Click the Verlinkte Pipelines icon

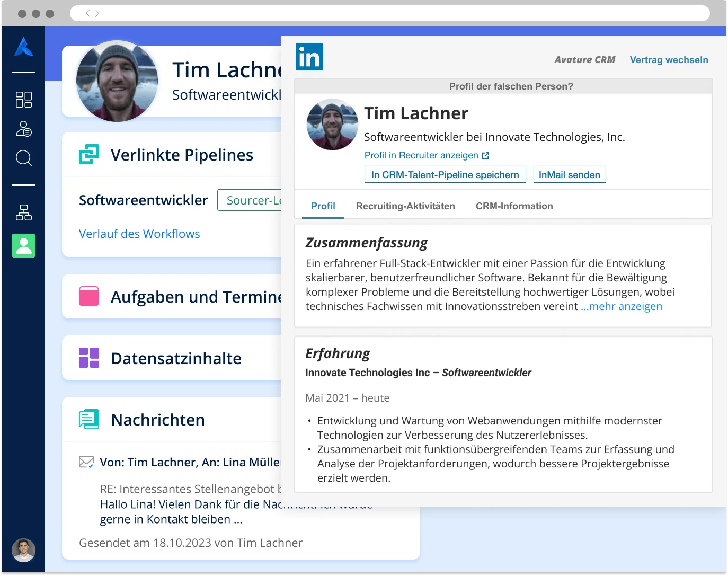[89, 154]
